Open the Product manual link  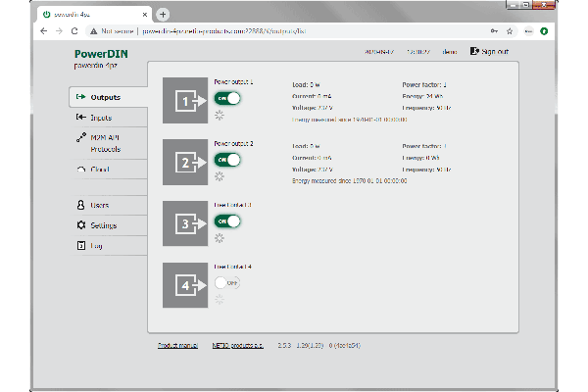click(x=177, y=346)
